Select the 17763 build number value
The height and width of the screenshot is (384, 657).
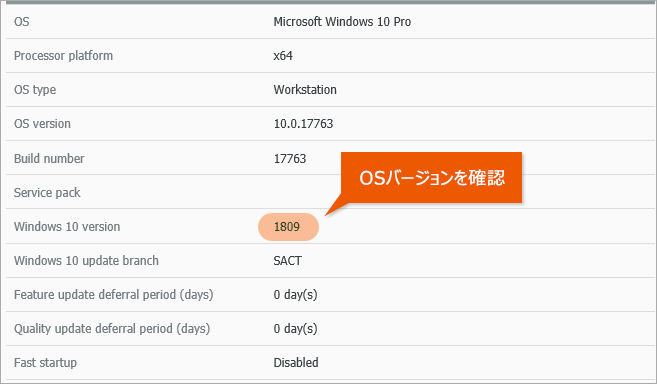[290, 158]
